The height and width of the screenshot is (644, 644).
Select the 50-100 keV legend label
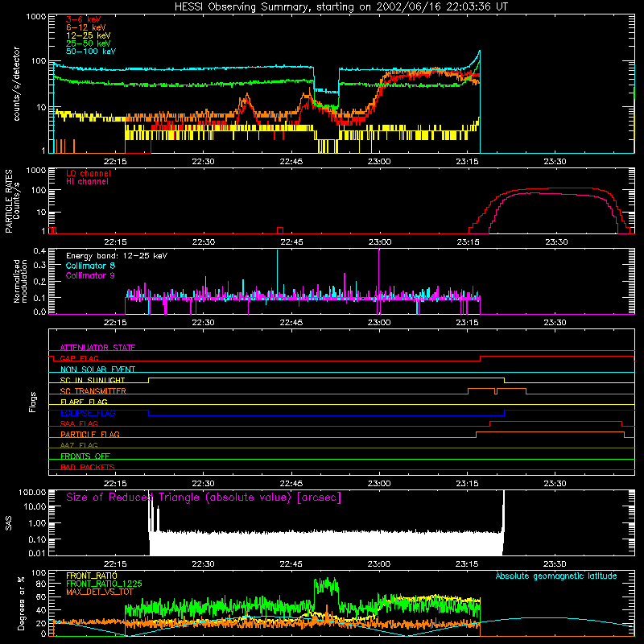click(x=91, y=51)
